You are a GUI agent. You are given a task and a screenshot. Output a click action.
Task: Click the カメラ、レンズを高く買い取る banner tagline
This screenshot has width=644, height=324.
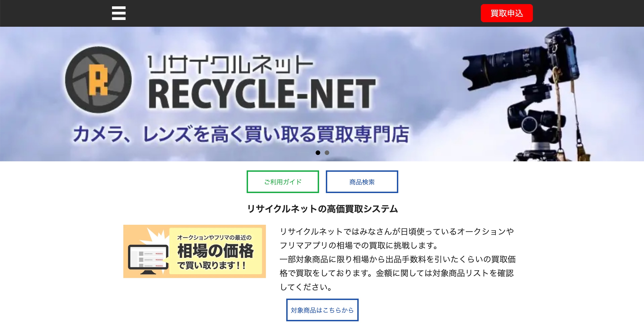[x=241, y=134]
